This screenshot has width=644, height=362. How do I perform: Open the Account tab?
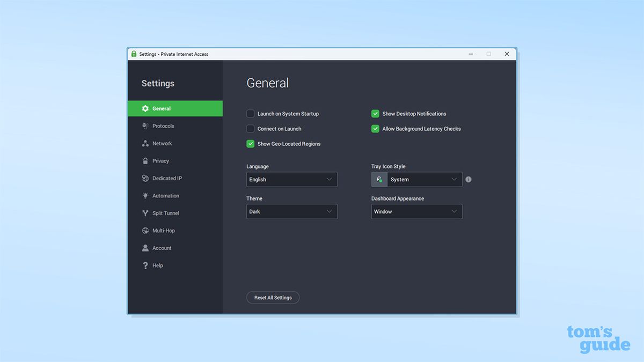click(175, 248)
